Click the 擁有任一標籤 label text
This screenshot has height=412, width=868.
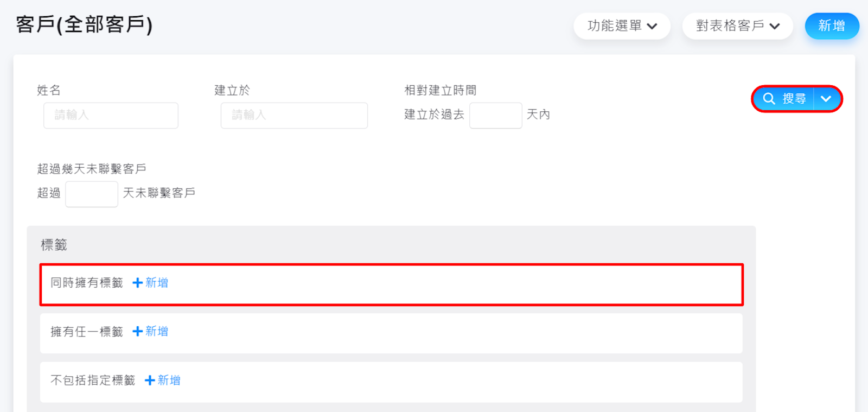pos(87,332)
